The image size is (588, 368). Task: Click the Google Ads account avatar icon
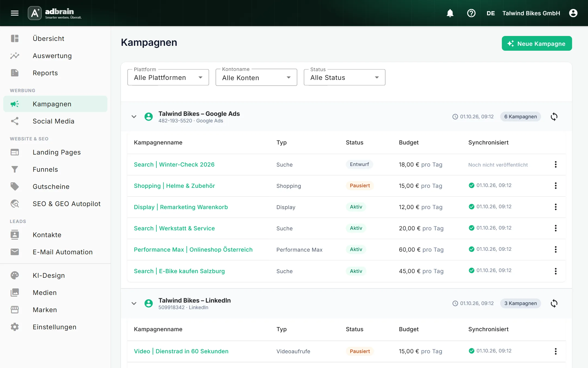149,117
